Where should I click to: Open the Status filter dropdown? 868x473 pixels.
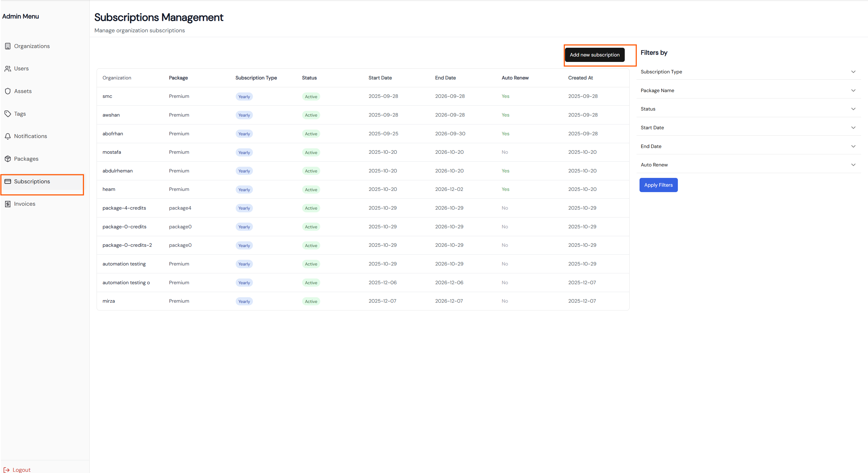point(853,109)
